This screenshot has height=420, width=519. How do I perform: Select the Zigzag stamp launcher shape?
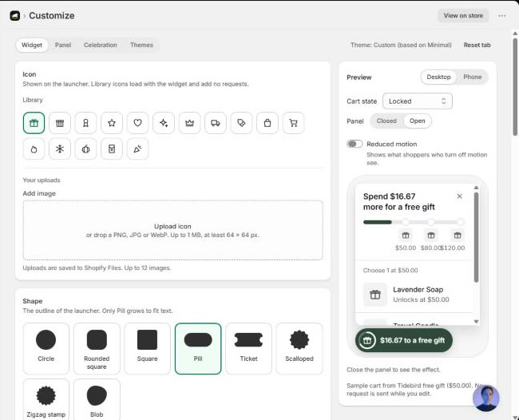pos(46,400)
